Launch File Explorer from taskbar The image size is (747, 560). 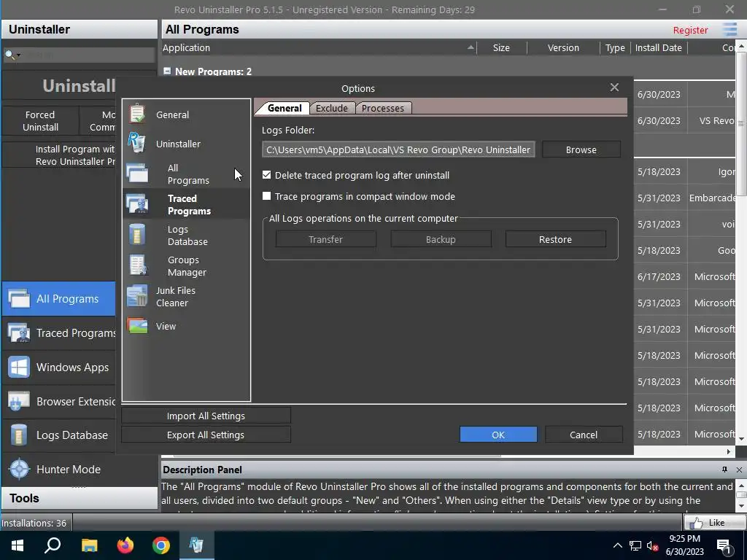[89, 545]
